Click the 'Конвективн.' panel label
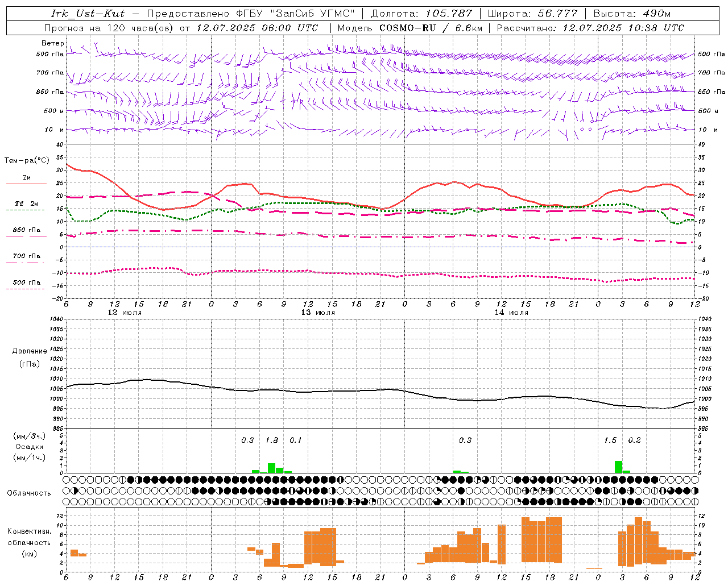Viewport: 728px width, 582px height. coord(30,531)
